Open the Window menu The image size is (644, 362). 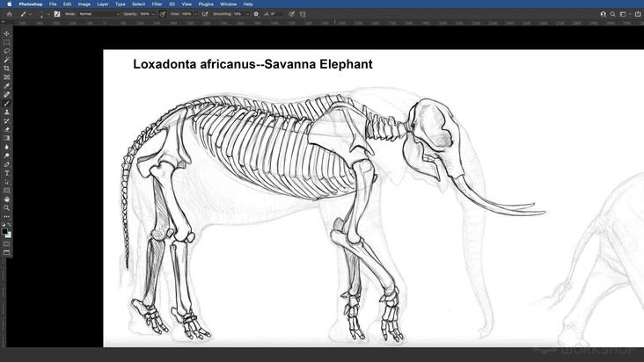pyautogui.click(x=229, y=4)
